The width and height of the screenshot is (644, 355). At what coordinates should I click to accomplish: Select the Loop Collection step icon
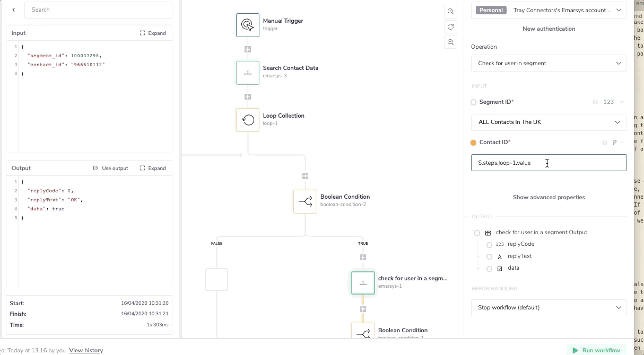(247, 120)
